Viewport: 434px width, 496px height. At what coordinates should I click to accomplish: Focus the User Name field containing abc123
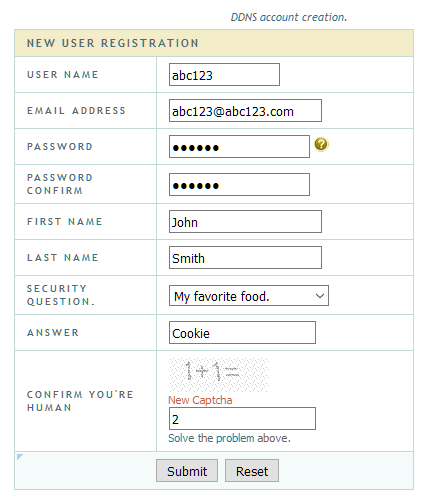pos(224,75)
